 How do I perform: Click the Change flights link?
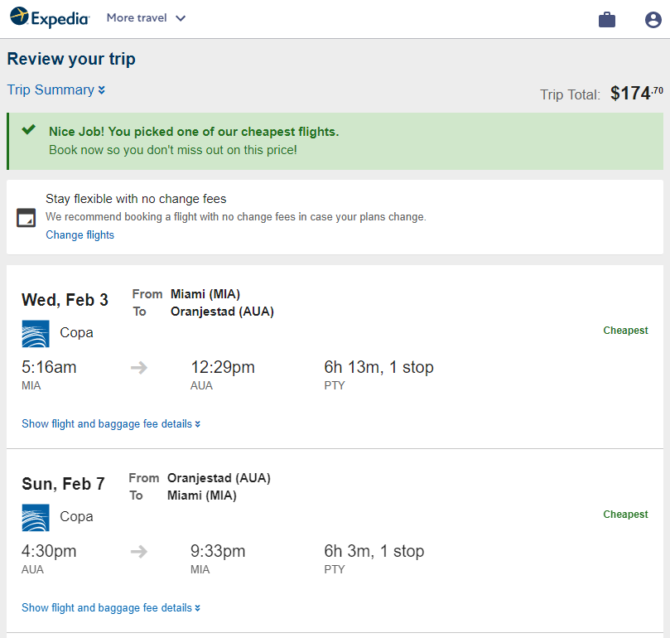pos(80,235)
